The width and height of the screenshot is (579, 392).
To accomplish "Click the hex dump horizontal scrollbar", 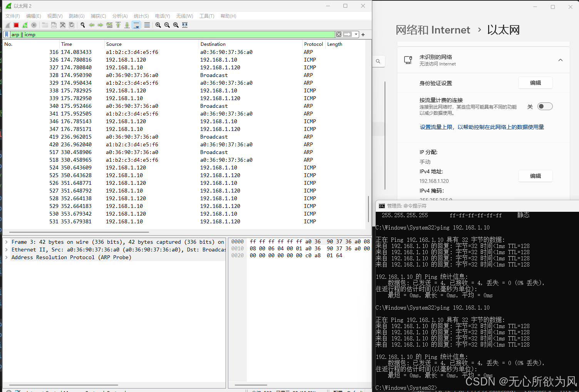I will click(251, 385).
